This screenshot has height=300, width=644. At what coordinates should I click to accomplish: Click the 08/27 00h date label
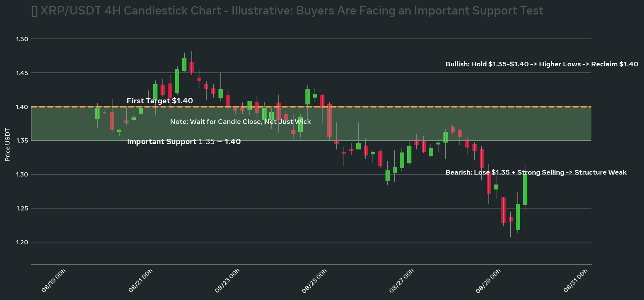point(401,281)
